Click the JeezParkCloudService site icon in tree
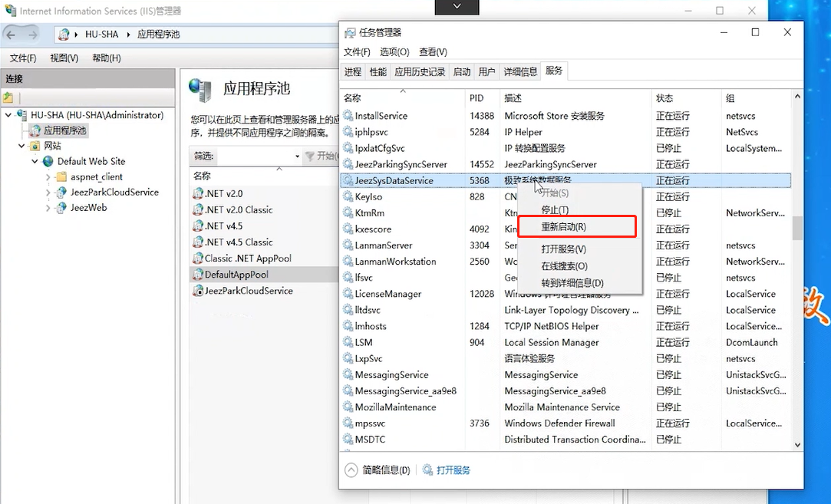The width and height of the screenshot is (831, 504). point(61,192)
